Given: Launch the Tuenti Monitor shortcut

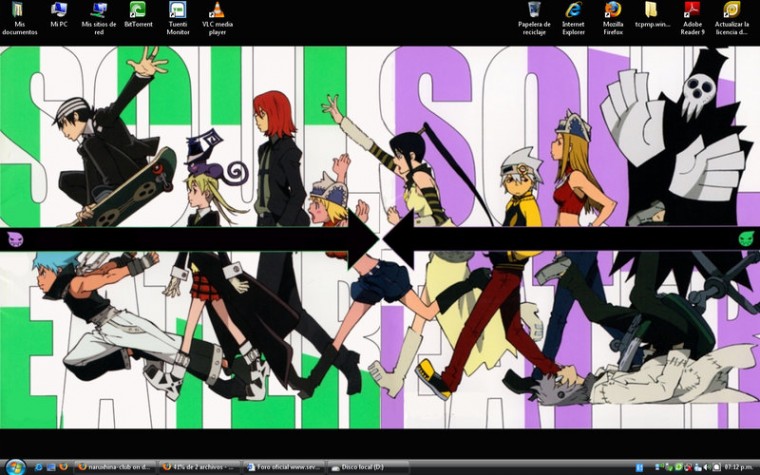Looking at the screenshot, I should [x=178, y=19].
